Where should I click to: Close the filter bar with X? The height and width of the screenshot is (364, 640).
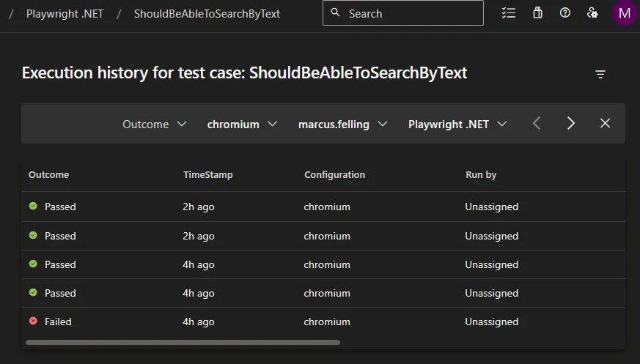605,124
